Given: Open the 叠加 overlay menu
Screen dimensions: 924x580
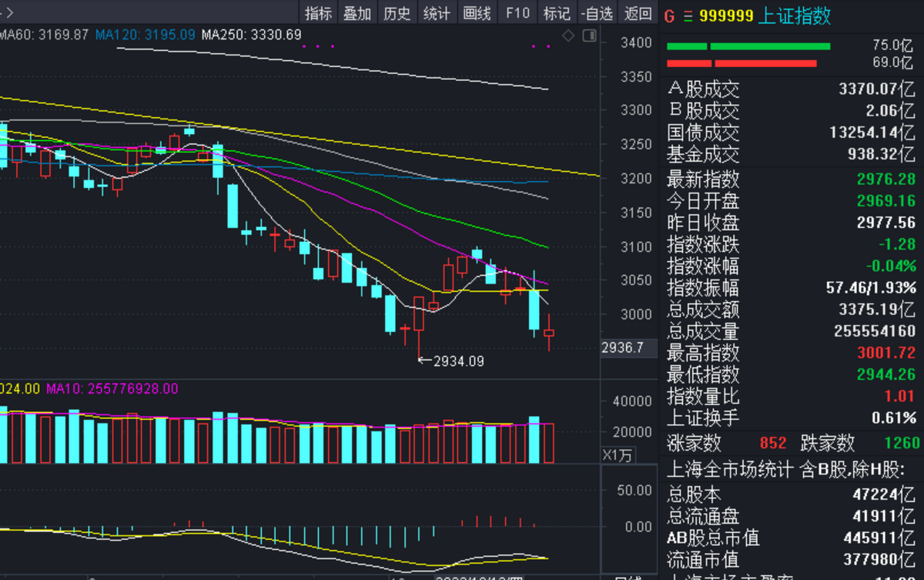Looking at the screenshot, I should coord(357,13).
